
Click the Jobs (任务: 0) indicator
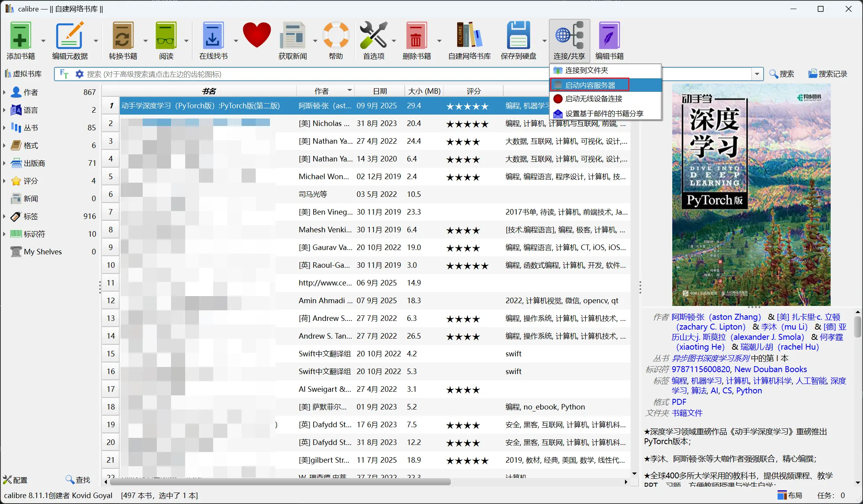click(x=831, y=495)
